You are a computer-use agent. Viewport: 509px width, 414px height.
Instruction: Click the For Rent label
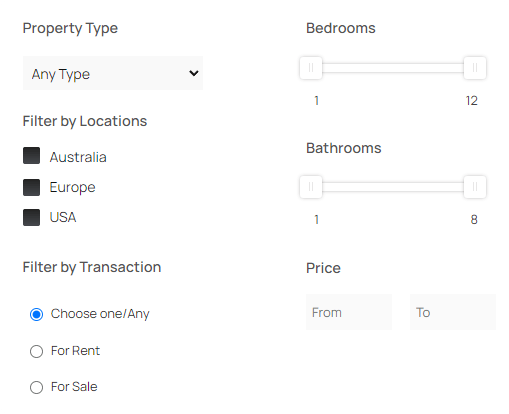75,351
